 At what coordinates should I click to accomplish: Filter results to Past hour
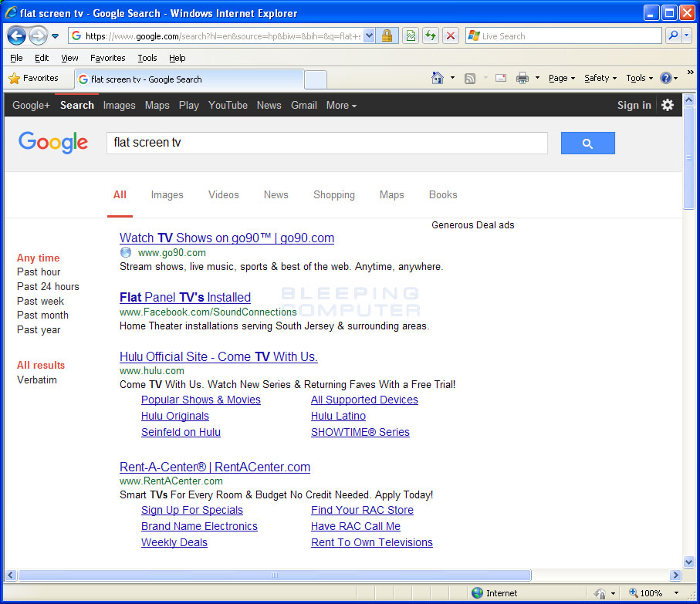(39, 272)
